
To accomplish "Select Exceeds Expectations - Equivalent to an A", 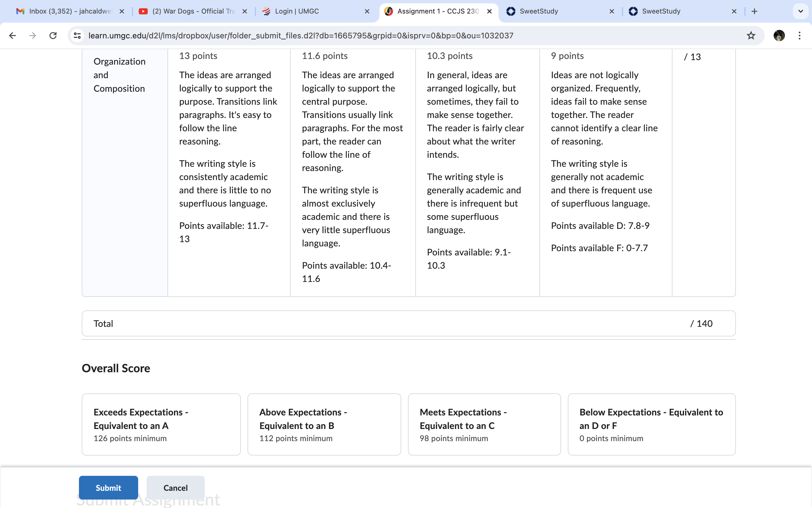I will point(161,424).
